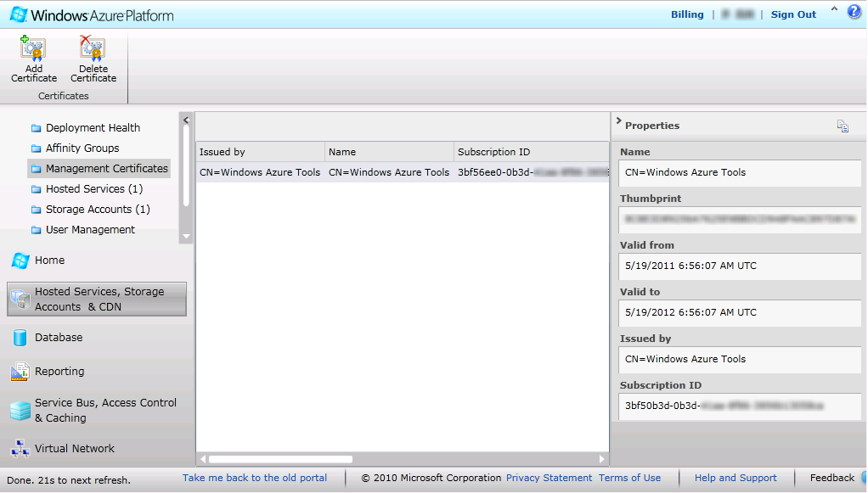868x493 pixels.
Task: Click the Hosted Services (1) folder icon
Action: (x=36, y=189)
